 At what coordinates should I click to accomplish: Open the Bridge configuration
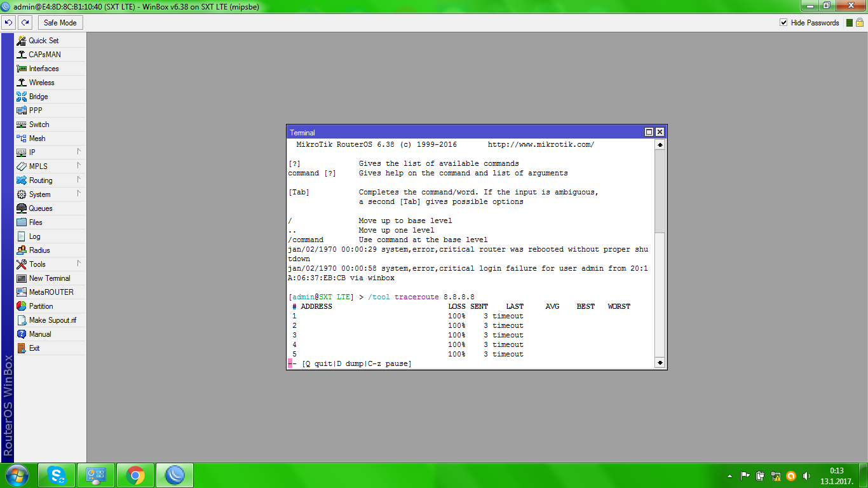click(x=50, y=97)
